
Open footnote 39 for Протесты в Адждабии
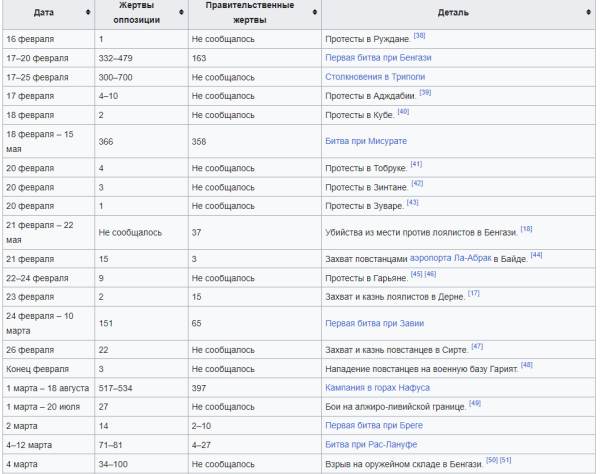[425, 91]
